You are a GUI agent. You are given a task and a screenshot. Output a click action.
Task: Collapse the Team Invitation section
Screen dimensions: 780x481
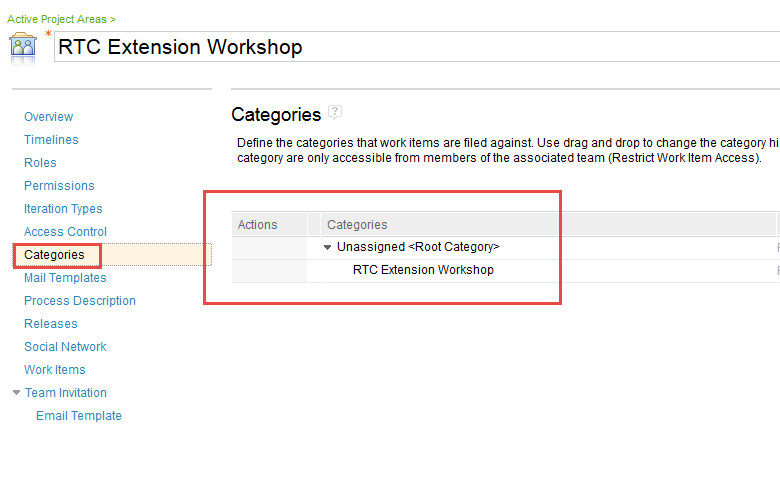[x=16, y=393]
